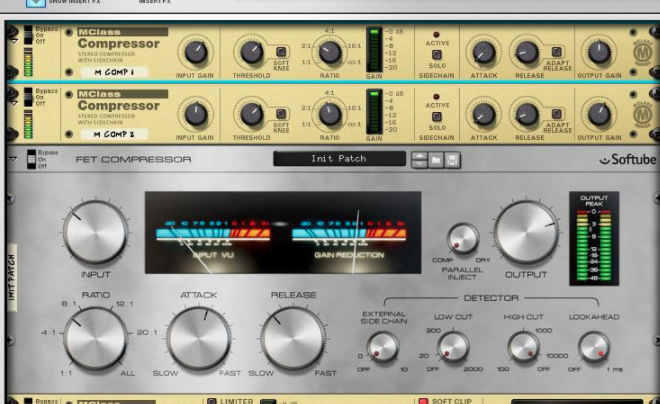Click the vertical INIT PATCH tape label
660x404 pixels.
[11, 278]
